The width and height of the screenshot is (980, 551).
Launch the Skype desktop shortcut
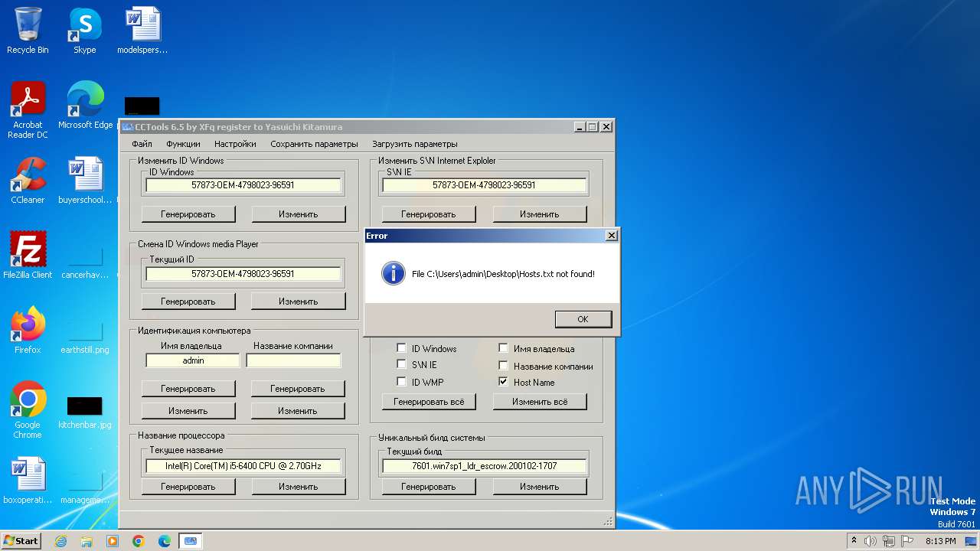point(85,31)
